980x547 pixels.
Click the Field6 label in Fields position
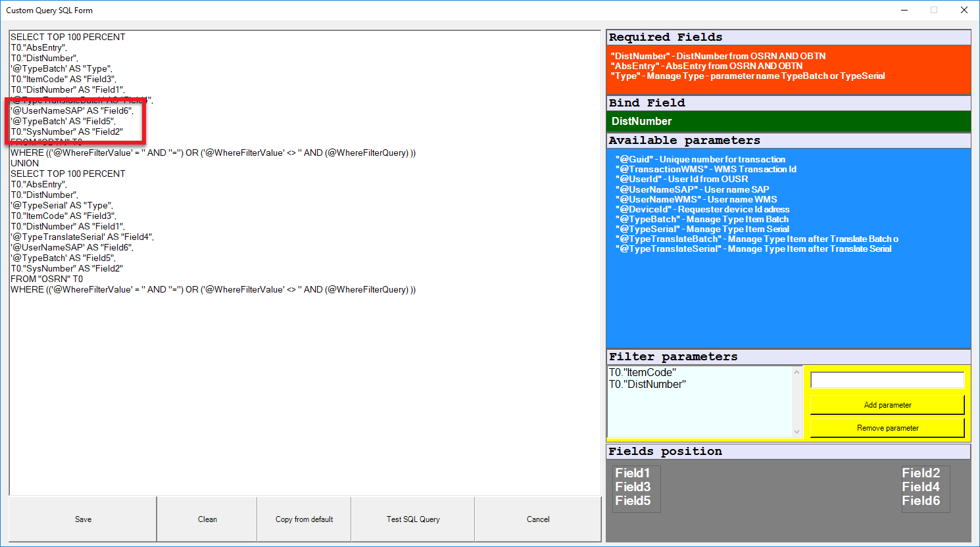[925, 500]
